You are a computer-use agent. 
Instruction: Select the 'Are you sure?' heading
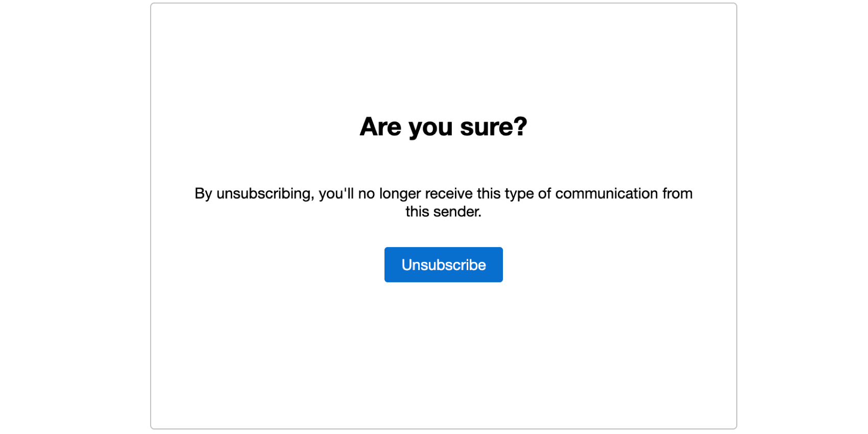click(x=443, y=127)
